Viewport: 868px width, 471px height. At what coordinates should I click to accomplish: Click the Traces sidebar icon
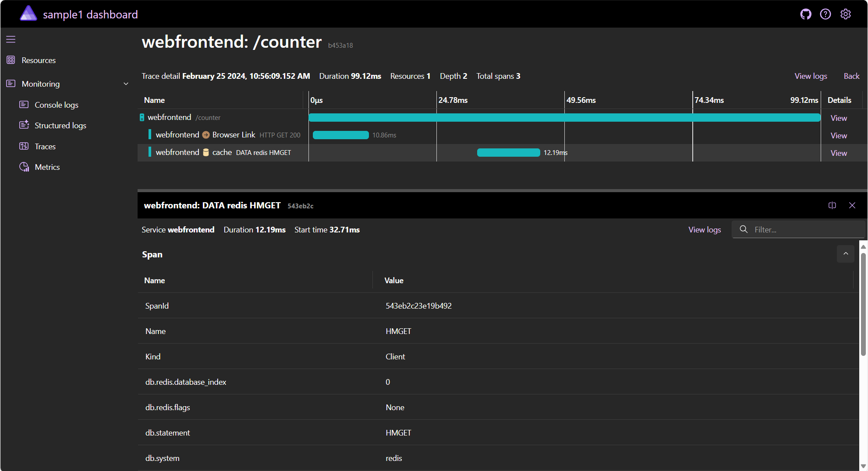click(24, 146)
